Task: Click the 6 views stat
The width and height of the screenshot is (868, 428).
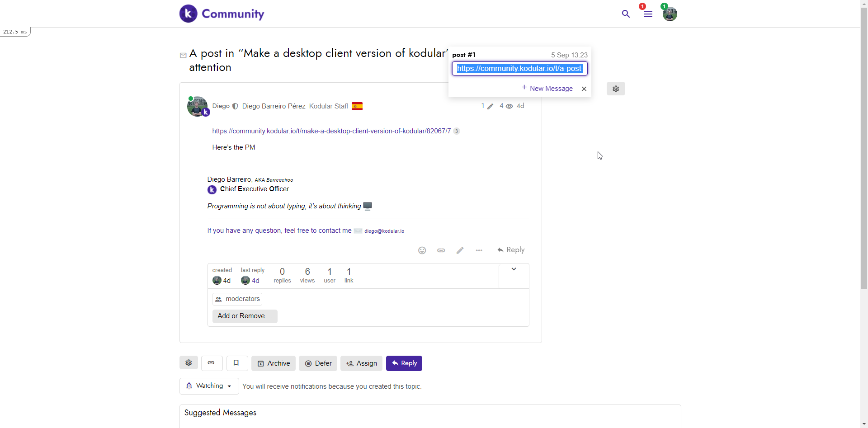Action: 307,275
